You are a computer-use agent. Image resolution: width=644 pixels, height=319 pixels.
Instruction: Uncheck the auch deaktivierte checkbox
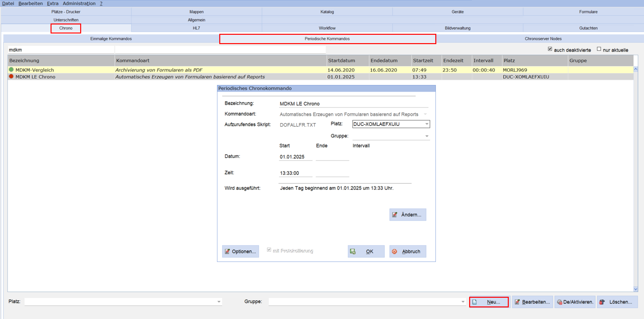pos(550,49)
